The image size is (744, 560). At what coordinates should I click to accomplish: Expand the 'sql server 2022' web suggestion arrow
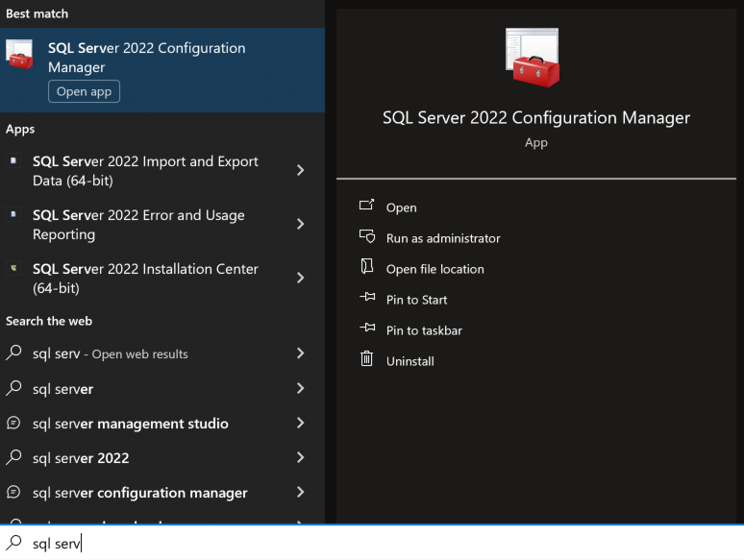(x=300, y=457)
